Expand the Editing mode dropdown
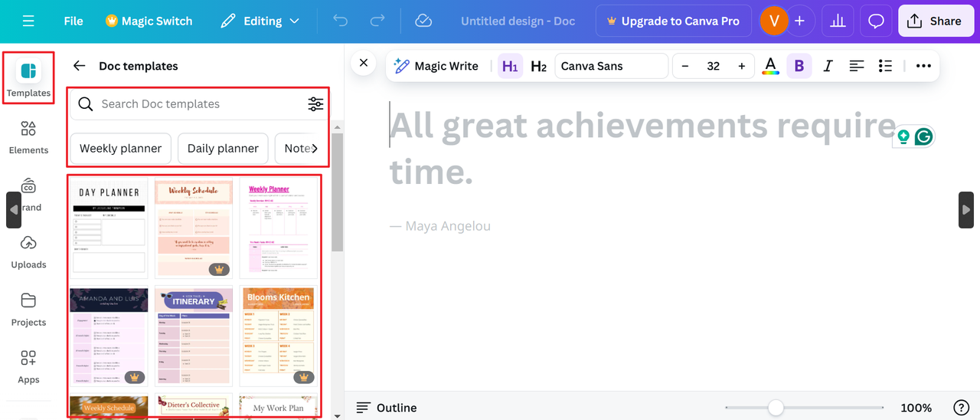980x420 pixels. click(260, 21)
